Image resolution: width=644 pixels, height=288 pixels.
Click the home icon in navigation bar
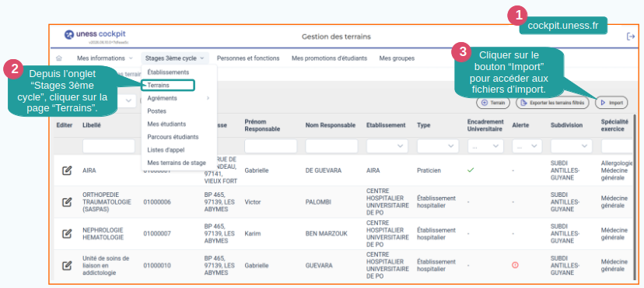pyautogui.click(x=59, y=58)
